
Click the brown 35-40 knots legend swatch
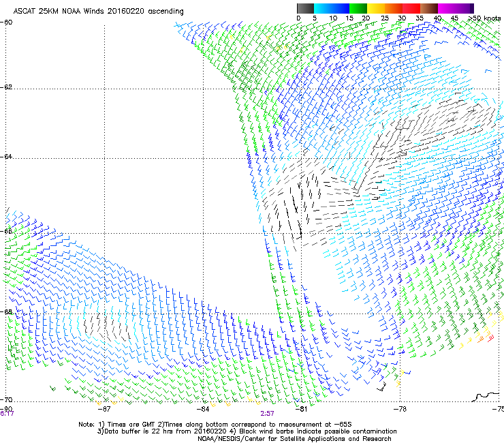pyautogui.click(x=429, y=8)
